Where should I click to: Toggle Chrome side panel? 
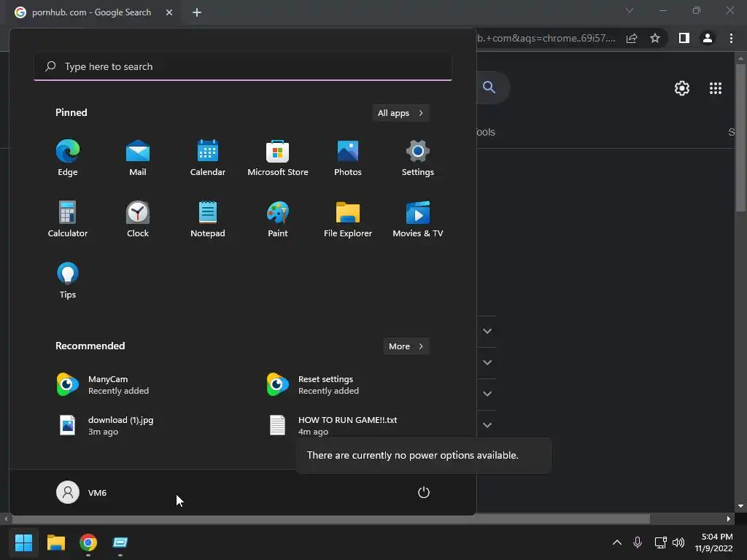click(x=684, y=38)
